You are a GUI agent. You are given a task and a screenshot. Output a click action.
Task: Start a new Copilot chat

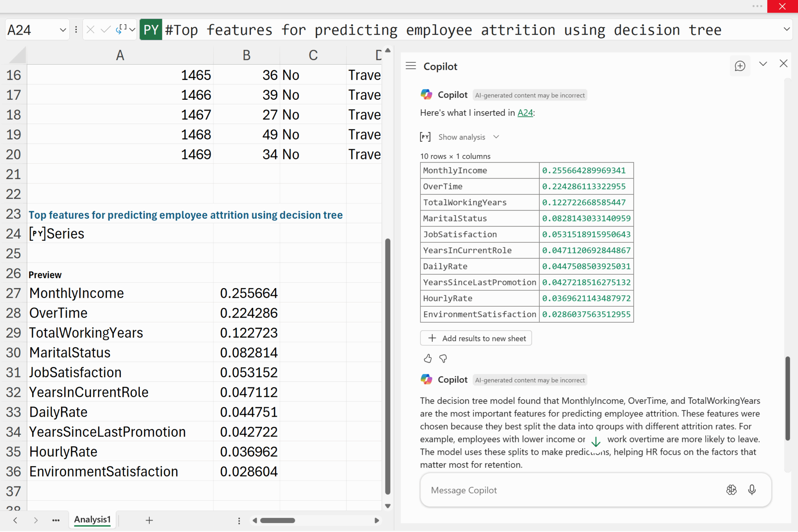click(740, 66)
